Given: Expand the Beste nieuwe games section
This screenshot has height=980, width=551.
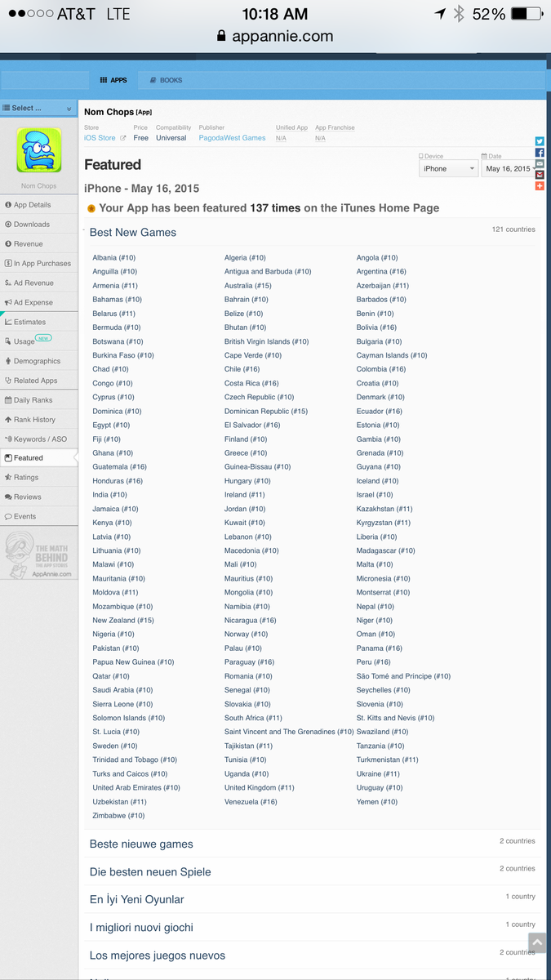Looking at the screenshot, I should tap(141, 844).
